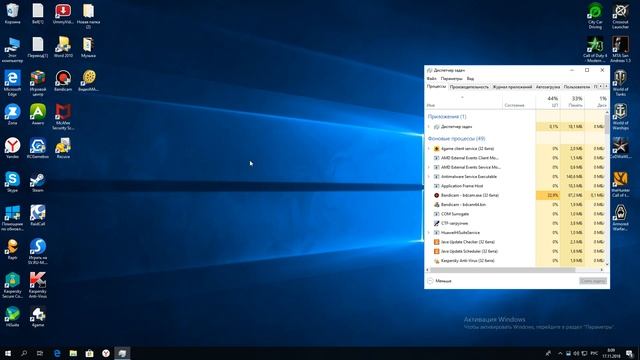Launch Skype from the desktop
The width and height of the screenshot is (640, 360).
pyautogui.click(x=12, y=182)
